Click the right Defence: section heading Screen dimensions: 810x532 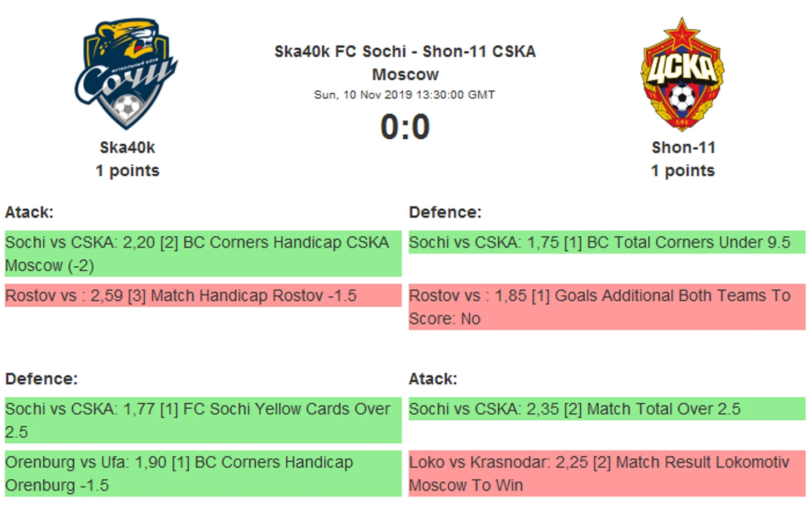tap(445, 212)
